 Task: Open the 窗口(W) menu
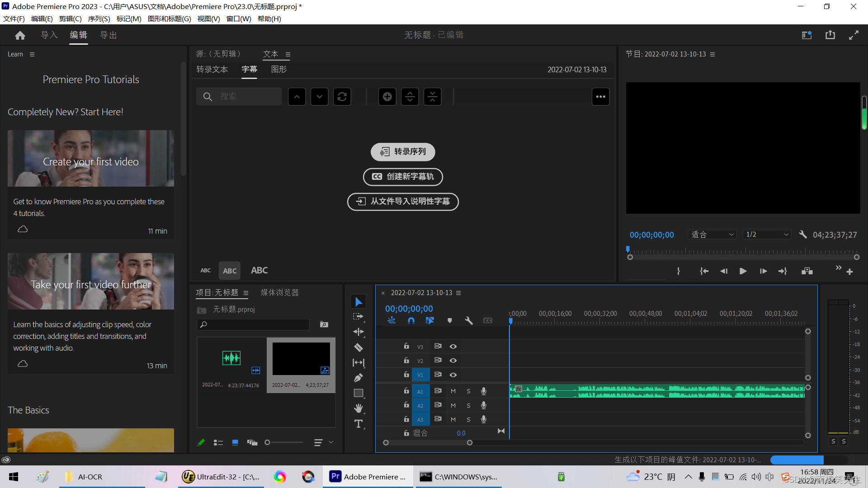(239, 19)
